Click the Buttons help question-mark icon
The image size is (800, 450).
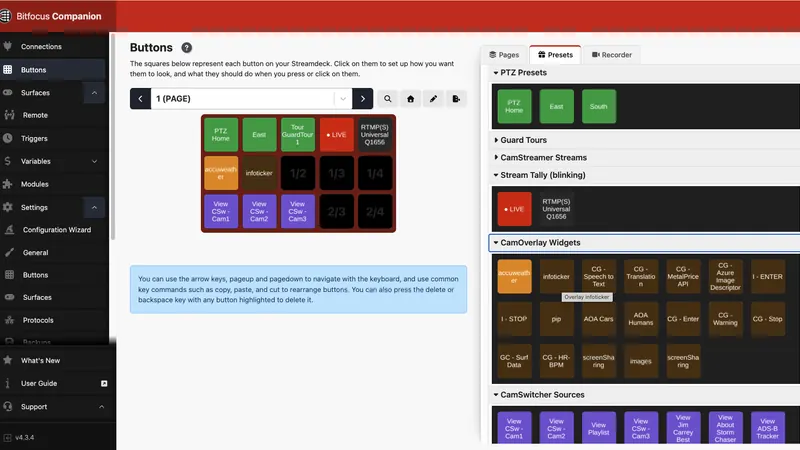[187, 48]
